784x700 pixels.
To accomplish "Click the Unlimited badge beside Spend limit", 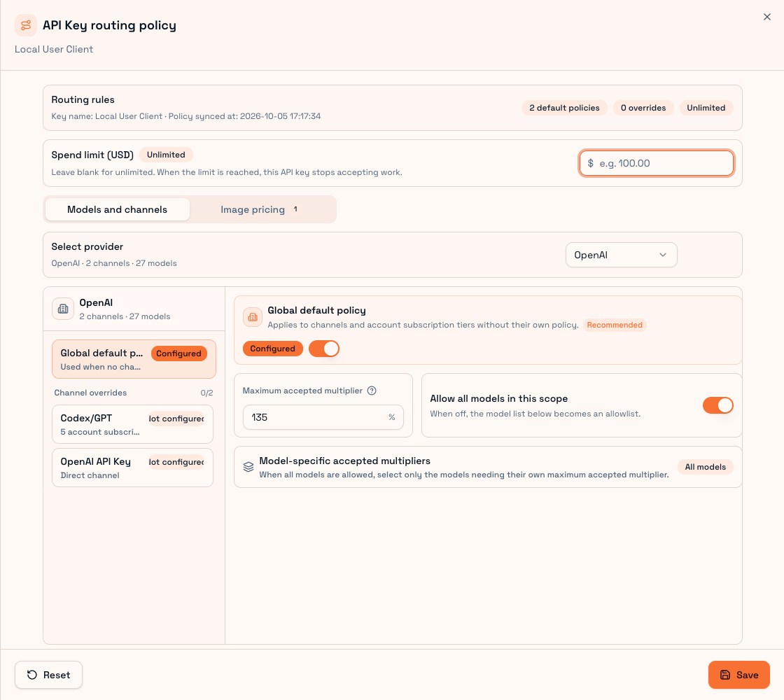I will tap(166, 155).
